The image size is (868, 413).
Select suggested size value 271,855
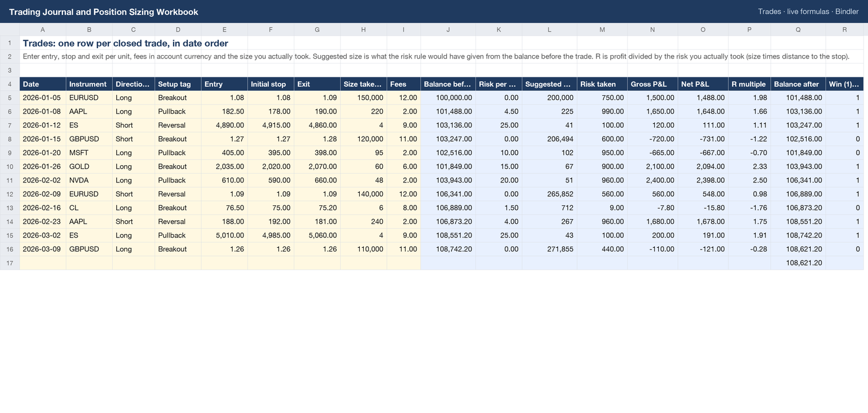(x=549, y=249)
